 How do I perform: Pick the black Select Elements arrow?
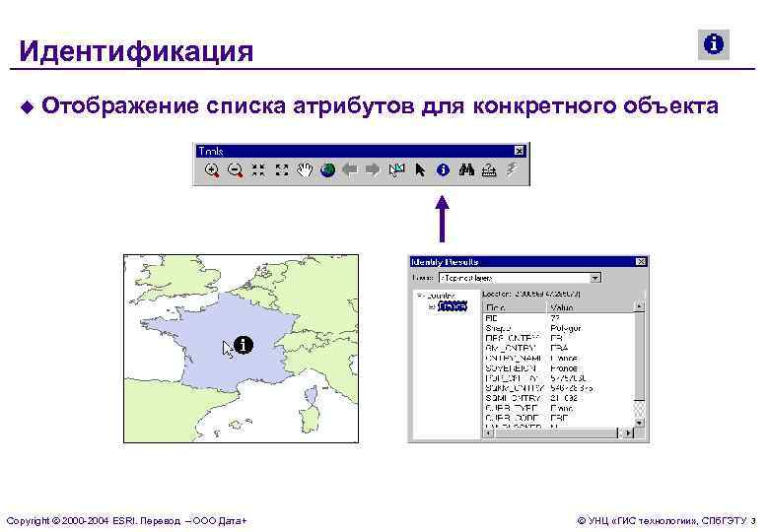(x=420, y=170)
